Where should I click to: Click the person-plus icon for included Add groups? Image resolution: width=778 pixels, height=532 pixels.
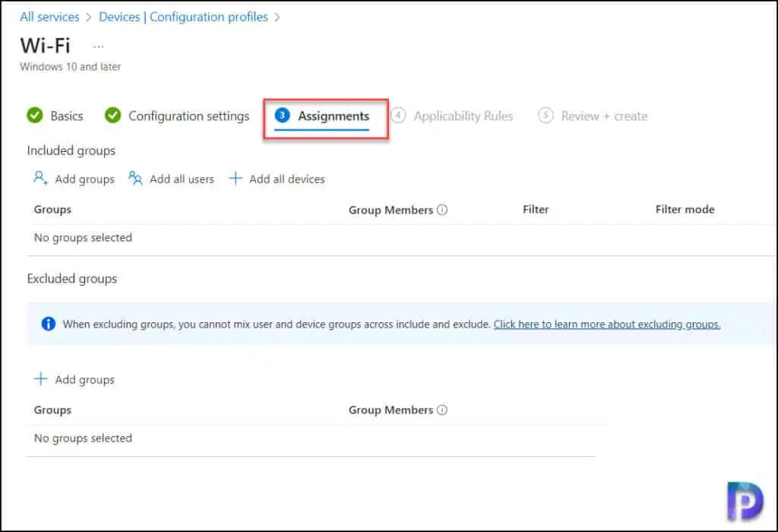point(41,178)
